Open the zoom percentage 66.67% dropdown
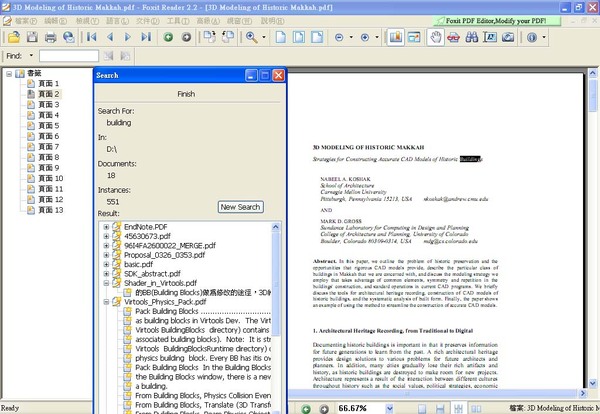Image resolution: width=600 pixels, height=414 pixels. [389, 409]
